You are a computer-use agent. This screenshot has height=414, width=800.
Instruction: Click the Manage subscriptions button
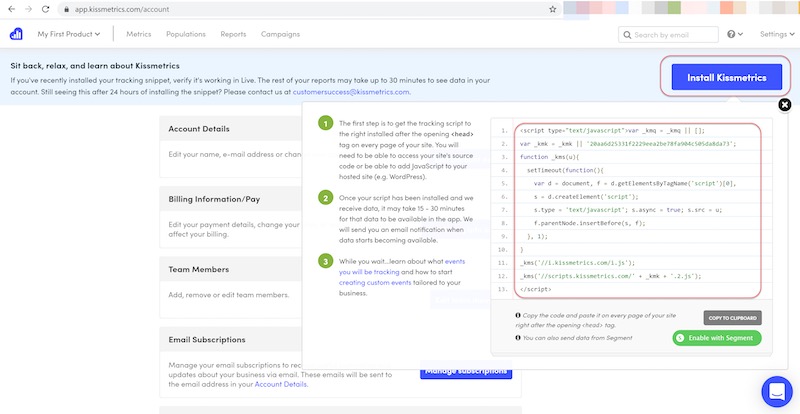click(466, 371)
